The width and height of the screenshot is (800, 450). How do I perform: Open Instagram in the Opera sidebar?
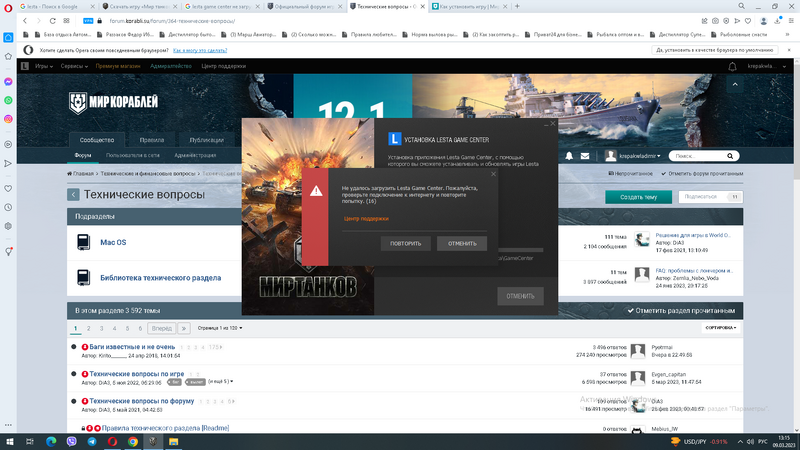pos(8,119)
